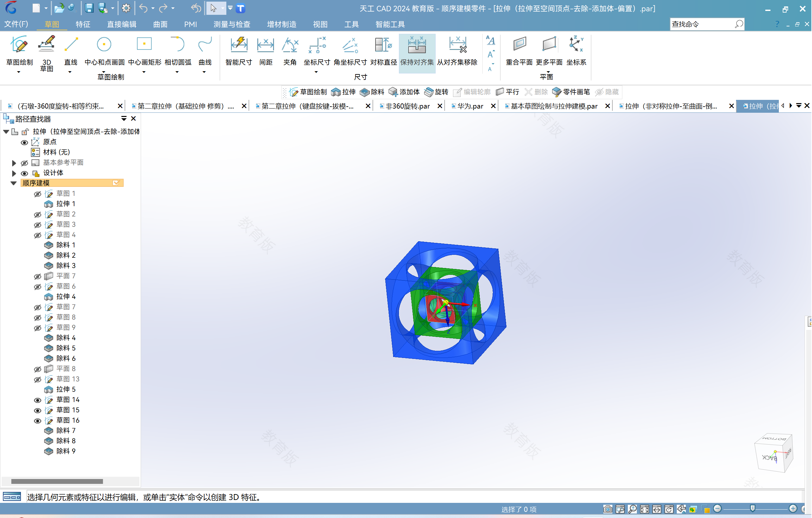The image size is (812, 518).
Task: Show 草图 1 with its eye icon
Action: [37, 194]
